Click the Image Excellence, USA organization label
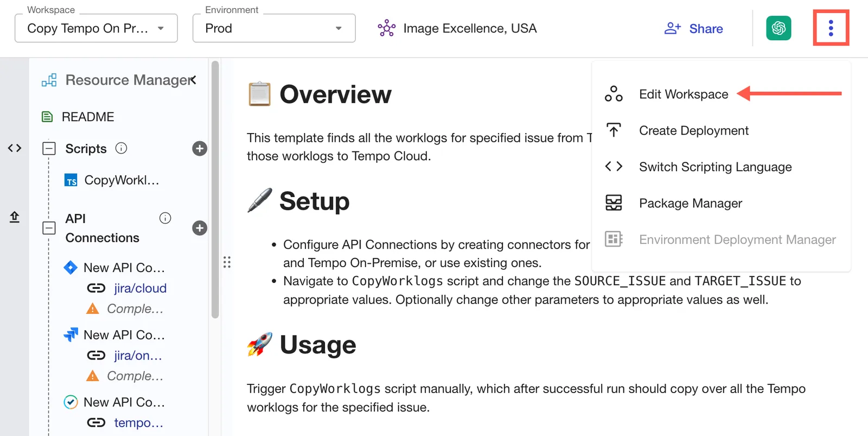Image resolution: width=868 pixels, height=436 pixels. pos(470,28)
